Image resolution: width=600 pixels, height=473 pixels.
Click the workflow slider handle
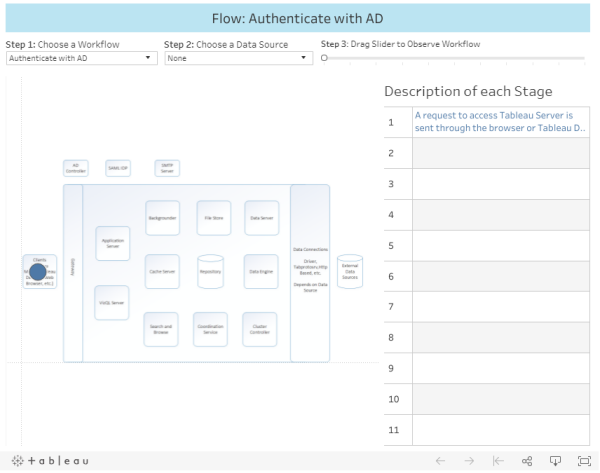click(324, 58)
